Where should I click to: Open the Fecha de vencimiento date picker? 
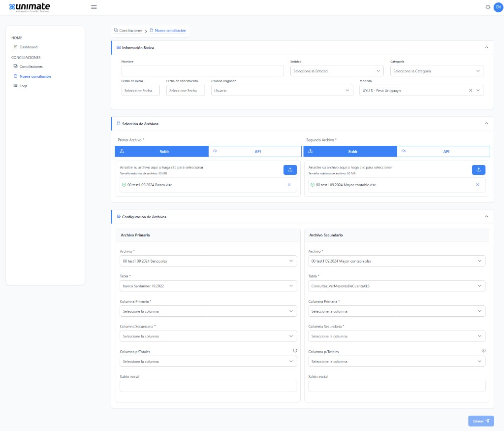coord(186,90)
